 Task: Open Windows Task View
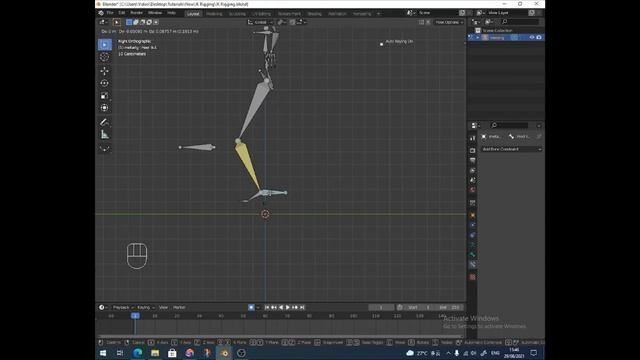tap(120, 353)
